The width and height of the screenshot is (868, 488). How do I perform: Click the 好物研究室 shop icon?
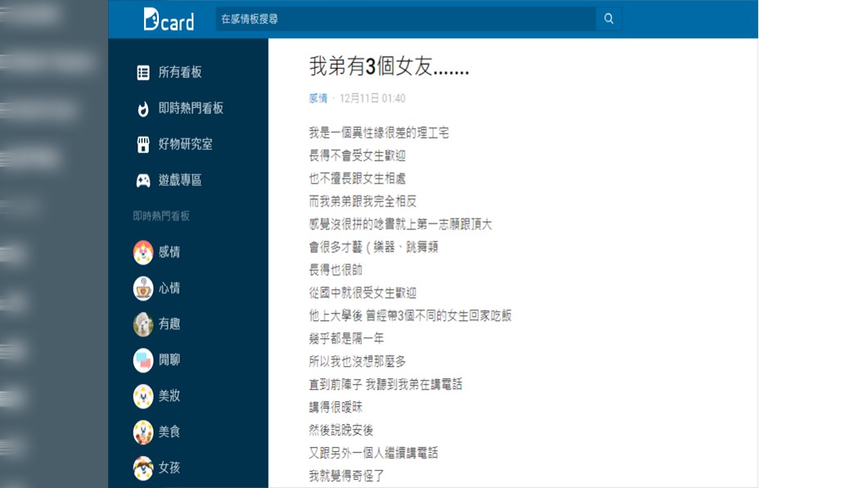[142, 144]
